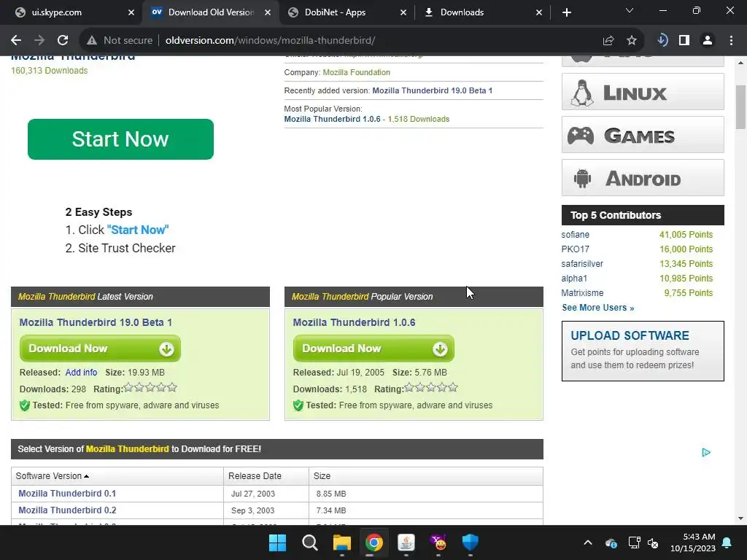Open a new tab with the plus button
The height and width of the screenshot is (560, 747).
point(566,12)
